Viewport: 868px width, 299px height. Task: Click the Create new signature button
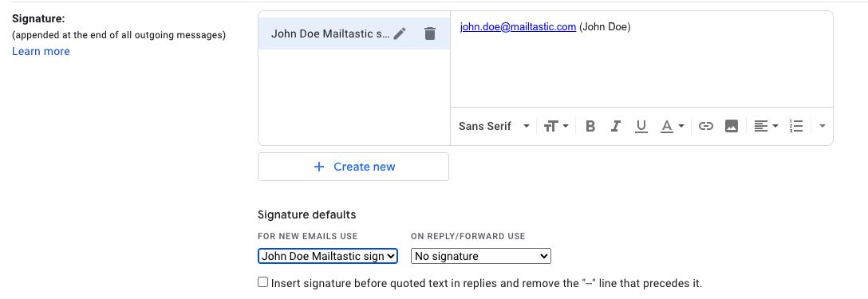353,167
